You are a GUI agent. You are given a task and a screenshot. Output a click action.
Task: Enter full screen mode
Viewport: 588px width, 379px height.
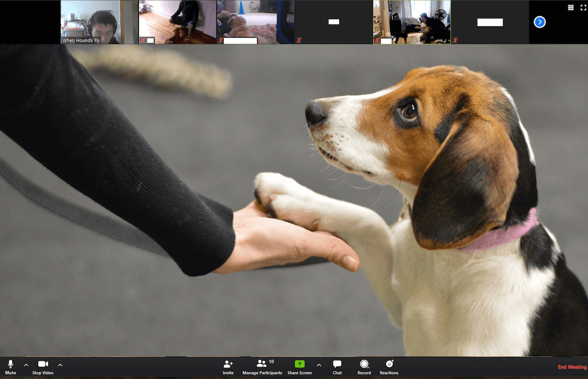click(583, 7)
